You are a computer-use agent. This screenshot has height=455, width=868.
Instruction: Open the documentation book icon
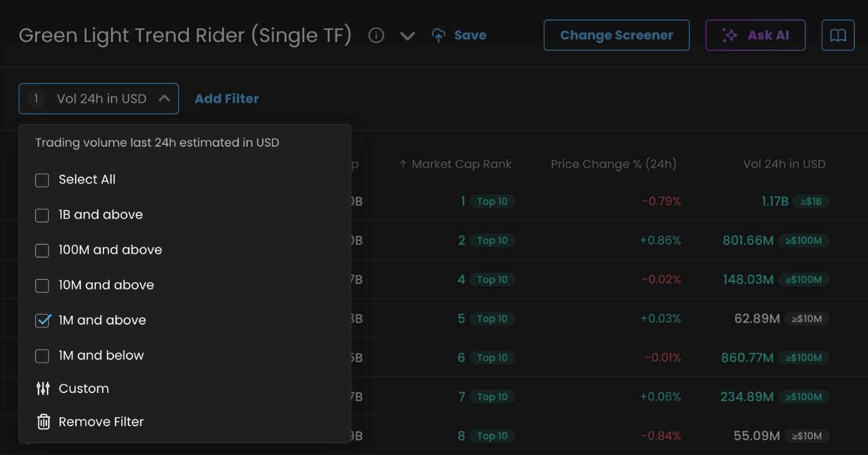pos(838,36)
